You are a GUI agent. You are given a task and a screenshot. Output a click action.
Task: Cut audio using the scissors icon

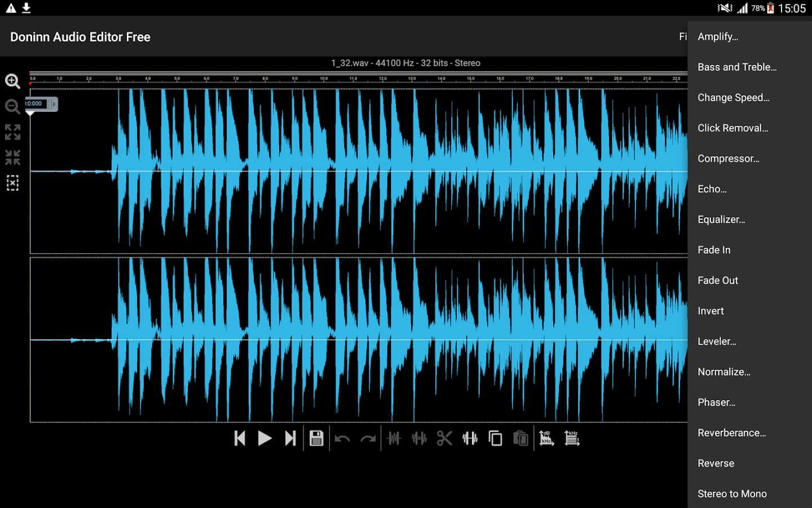(x=444, y=439)
